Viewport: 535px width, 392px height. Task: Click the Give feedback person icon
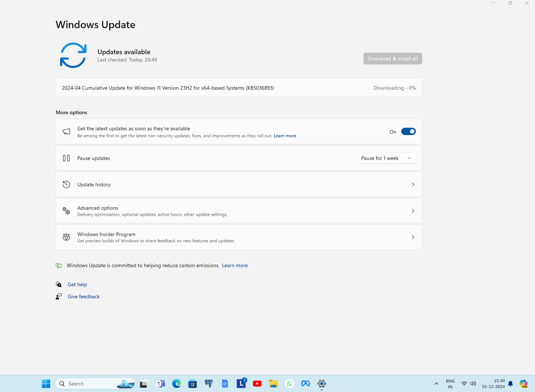[59, 296]
